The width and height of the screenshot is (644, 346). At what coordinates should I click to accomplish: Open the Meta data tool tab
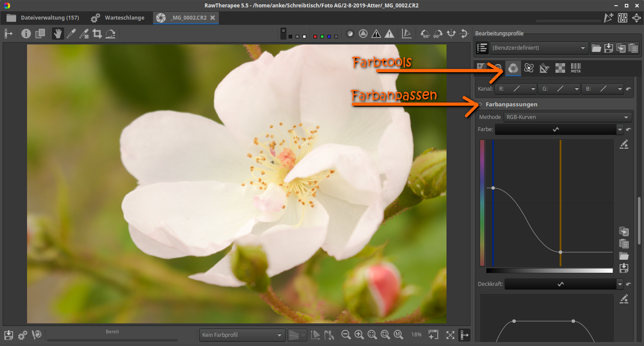point(576,68)
